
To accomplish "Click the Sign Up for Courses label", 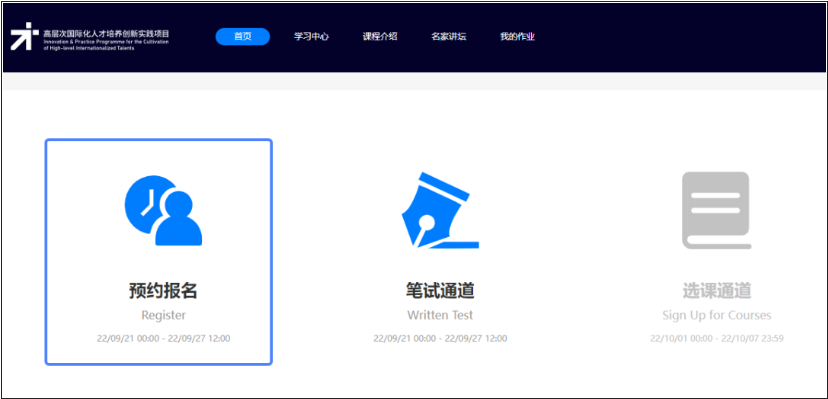I will point(717,316).
